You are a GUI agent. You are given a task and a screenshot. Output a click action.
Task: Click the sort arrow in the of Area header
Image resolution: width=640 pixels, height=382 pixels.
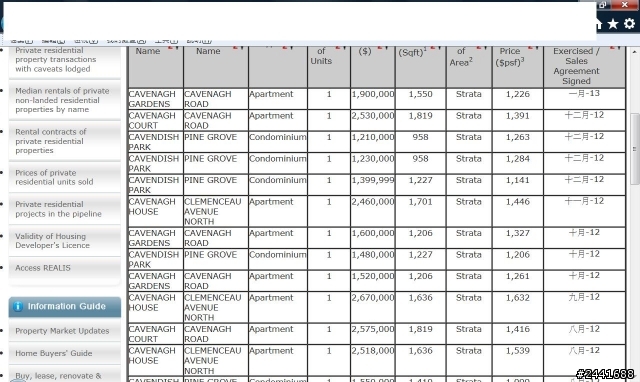coord(482,48)
